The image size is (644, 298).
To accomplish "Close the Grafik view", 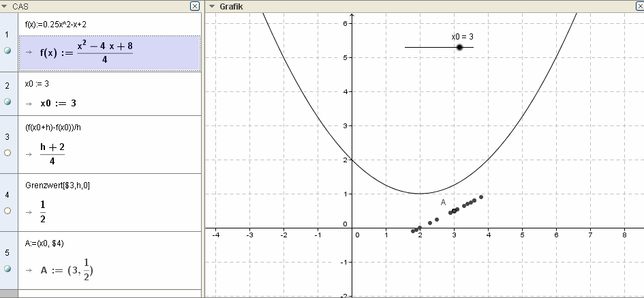I will tap(637, 6).
